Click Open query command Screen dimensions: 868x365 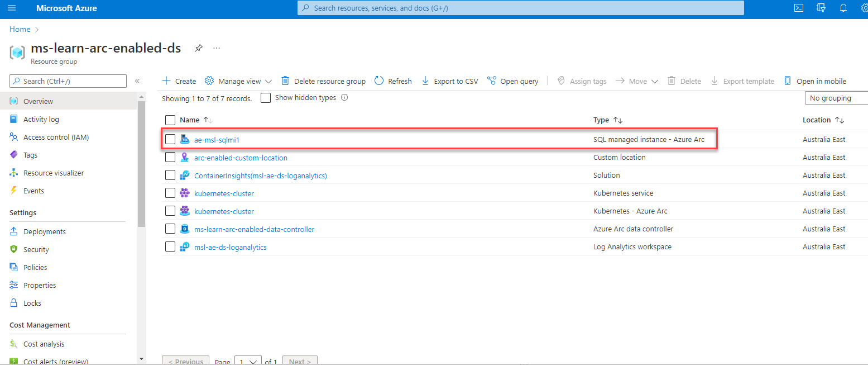click(512, 81)
